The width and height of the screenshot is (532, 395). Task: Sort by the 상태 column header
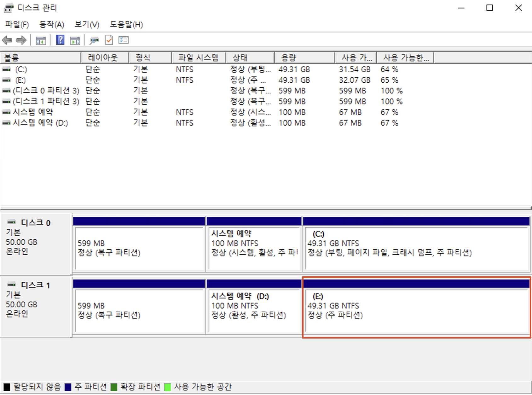click(250, 58)
